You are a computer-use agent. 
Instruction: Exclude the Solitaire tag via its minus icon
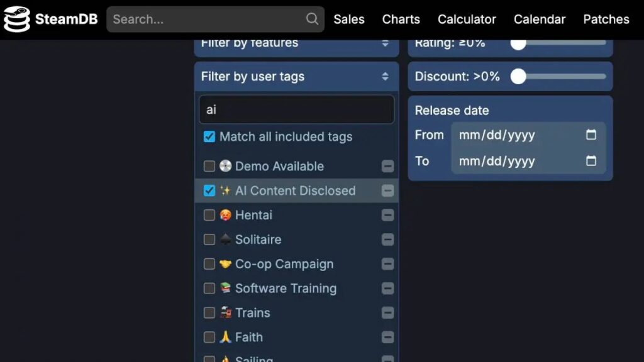click(388, 239)
